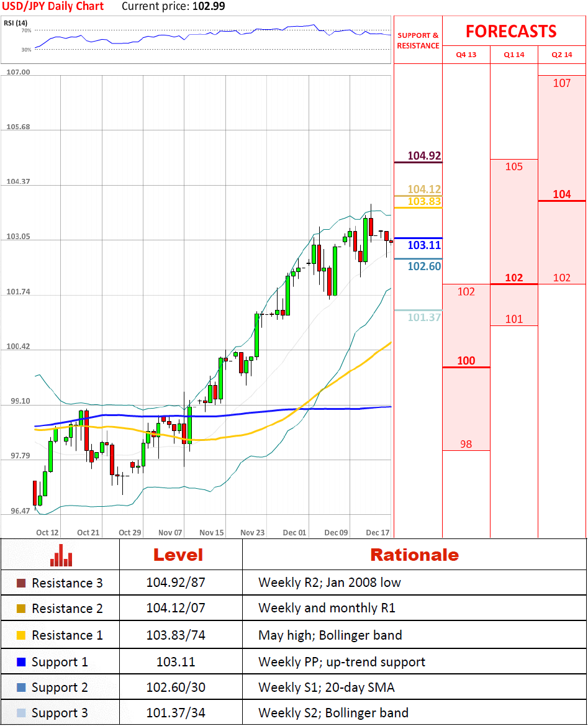Select the 104.92 resistance label beside the chart

(425, 156)
